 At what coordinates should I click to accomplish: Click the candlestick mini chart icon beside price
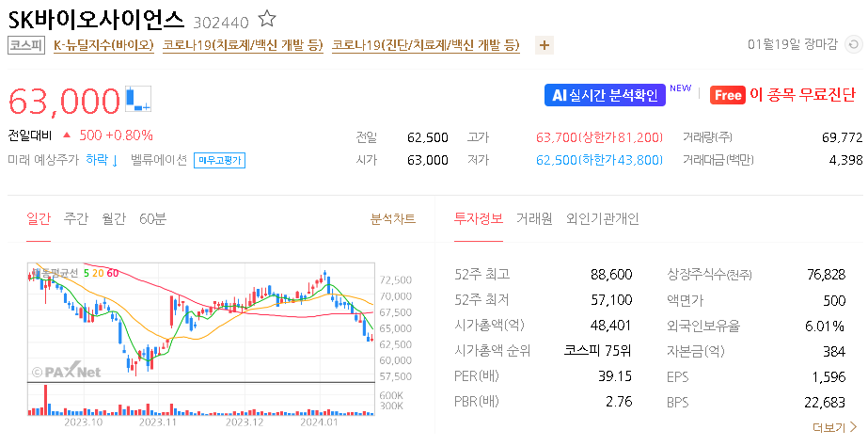[x=138, y=99]
